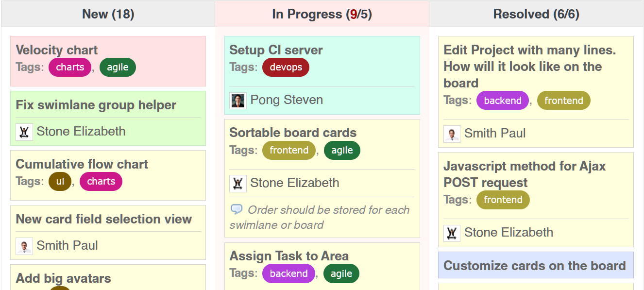Click Smith Paul's avatar on the Edit Project card
Screen dimensions: 644x290
pyautogui.click(x=452, y=133)
